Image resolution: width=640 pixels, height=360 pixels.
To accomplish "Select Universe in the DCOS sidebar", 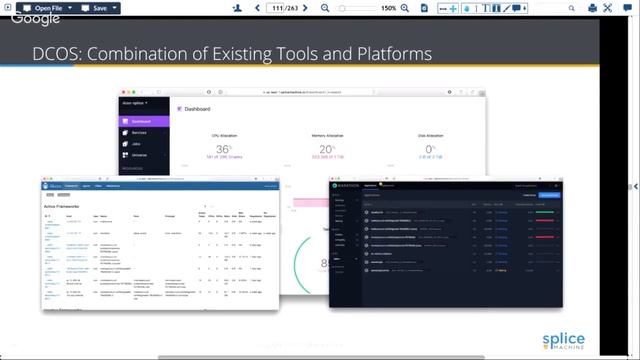I will coord(144,155).
